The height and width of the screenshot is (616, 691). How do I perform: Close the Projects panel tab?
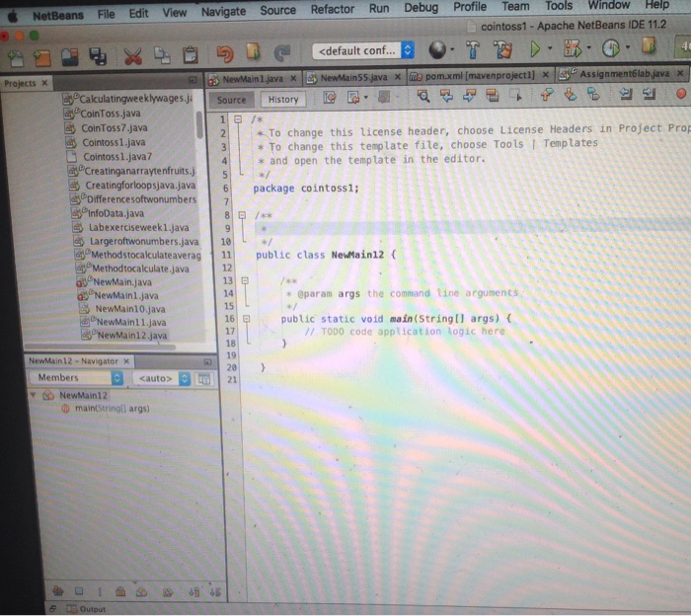(x=44, y=83)
